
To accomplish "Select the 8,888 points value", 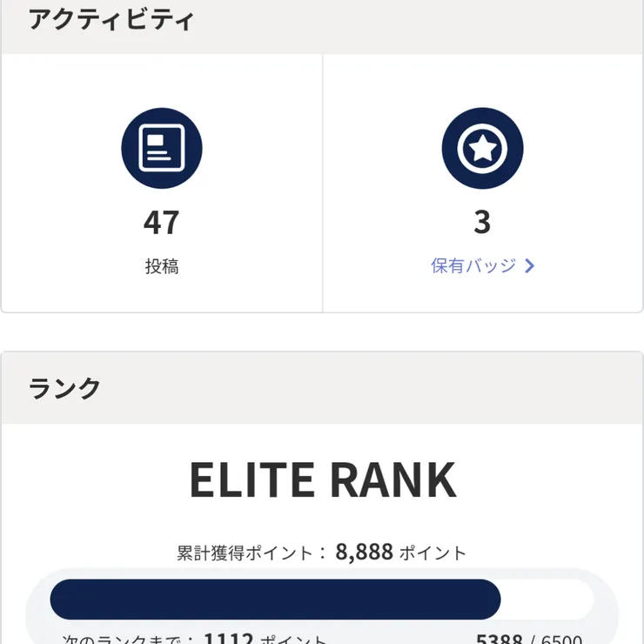I will coord(365,552).
